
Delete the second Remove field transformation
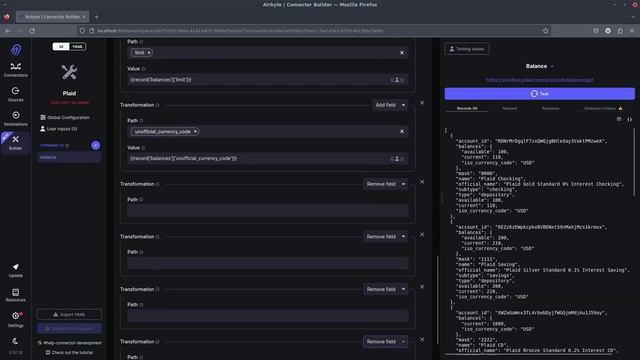coord(422,234)
